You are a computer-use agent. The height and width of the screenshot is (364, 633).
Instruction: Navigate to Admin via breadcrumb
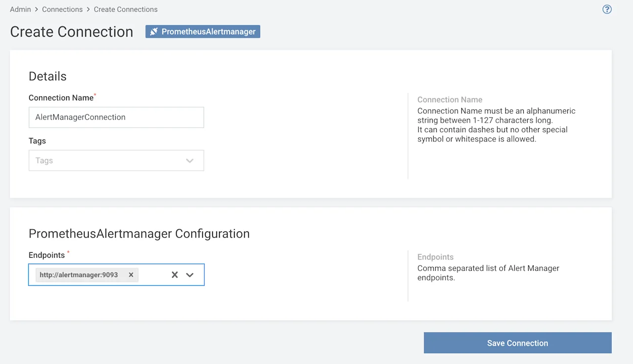point(20,9)
